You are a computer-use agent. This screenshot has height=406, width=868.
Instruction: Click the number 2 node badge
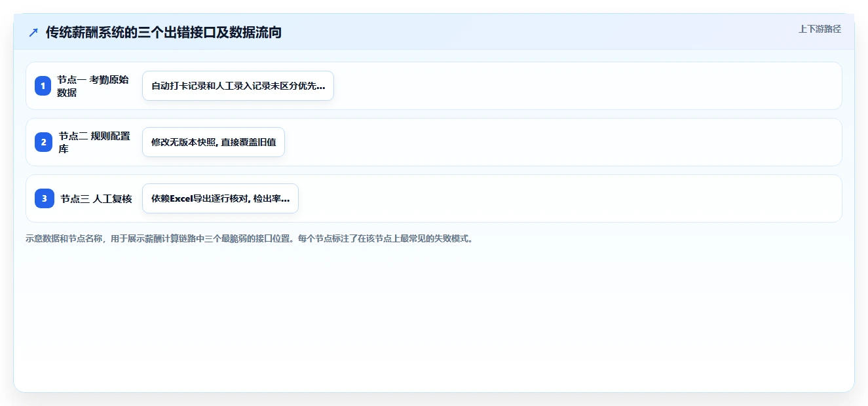point(43,142)
